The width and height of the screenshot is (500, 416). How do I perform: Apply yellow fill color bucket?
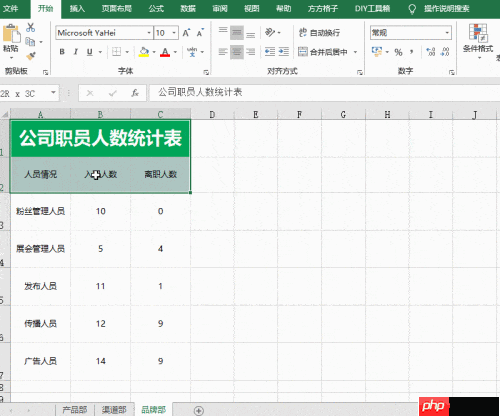(144, 52)
